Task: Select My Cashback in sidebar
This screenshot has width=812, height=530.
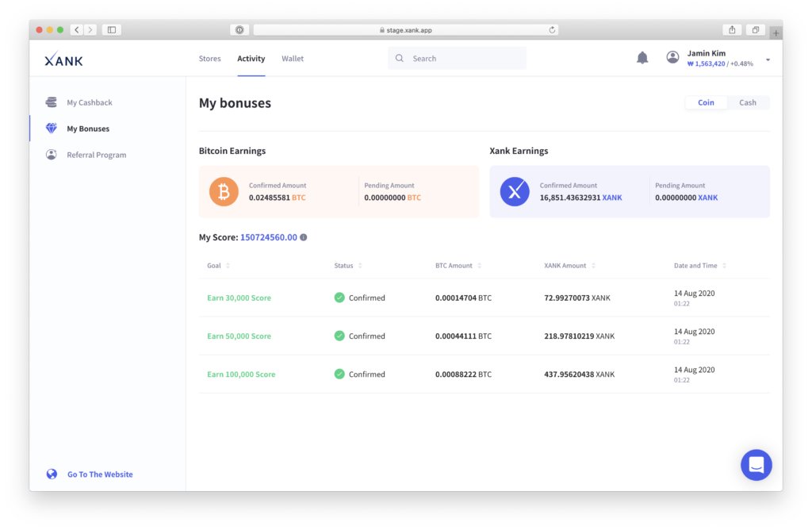Action: 89,102
